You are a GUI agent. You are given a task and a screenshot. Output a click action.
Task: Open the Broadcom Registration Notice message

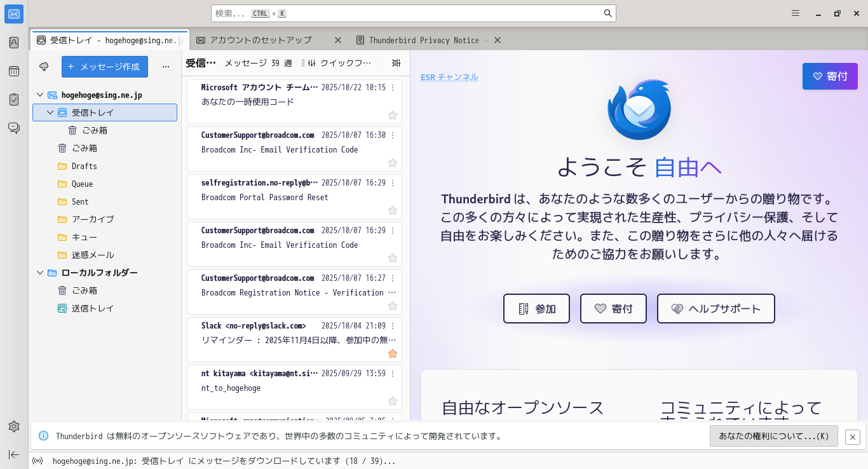(x=295, y=292)
